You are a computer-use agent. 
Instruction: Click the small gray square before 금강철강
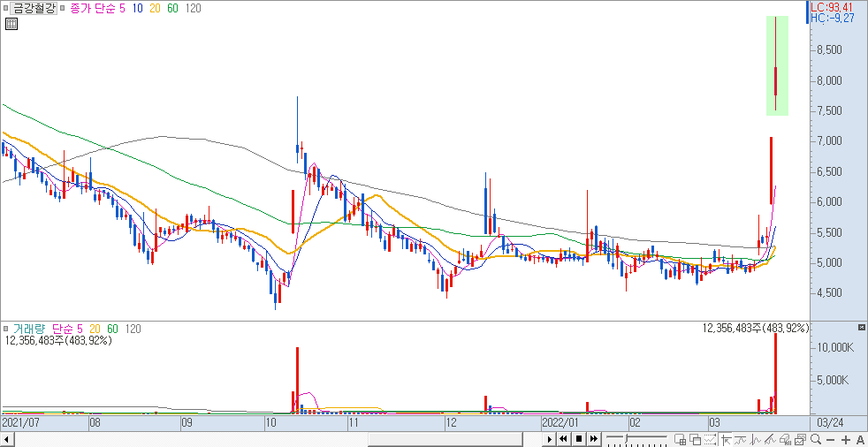(x=5, y=8)
